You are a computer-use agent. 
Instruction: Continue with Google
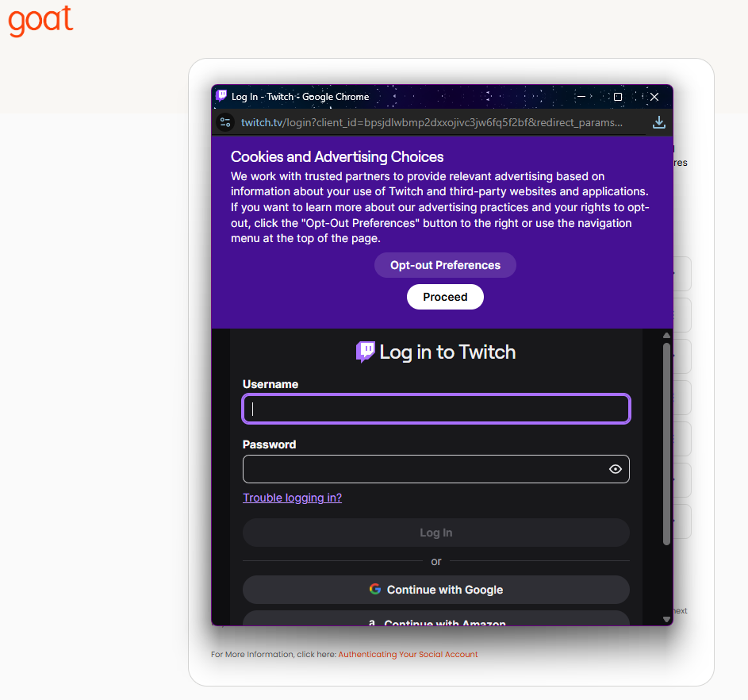pyautogui.click(x=436, y=590)
